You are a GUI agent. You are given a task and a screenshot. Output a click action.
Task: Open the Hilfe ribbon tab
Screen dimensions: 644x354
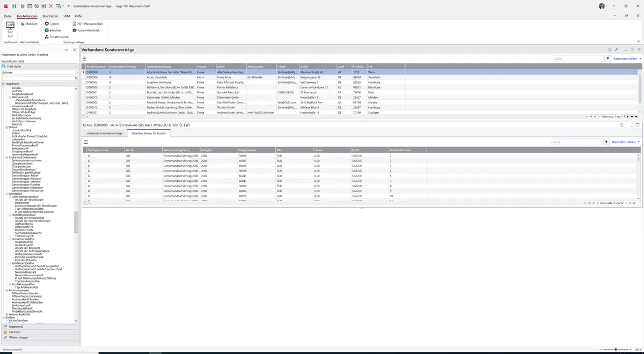[x=78, y=16]
